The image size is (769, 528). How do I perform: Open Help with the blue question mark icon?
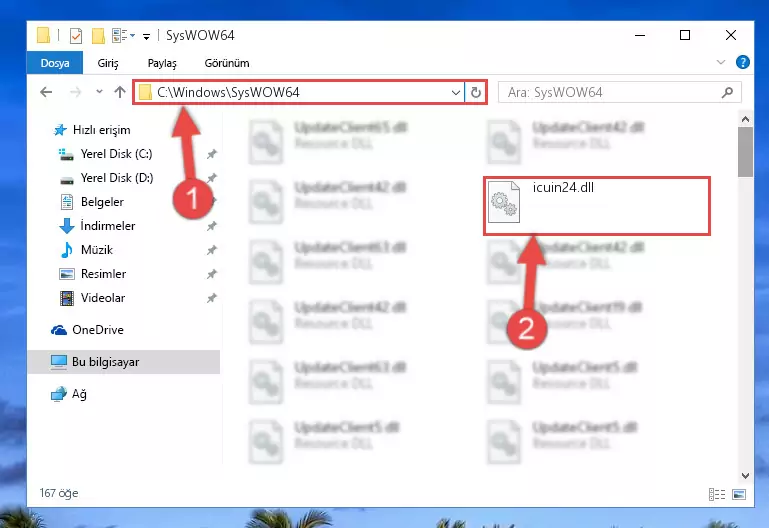click(743, 62)
